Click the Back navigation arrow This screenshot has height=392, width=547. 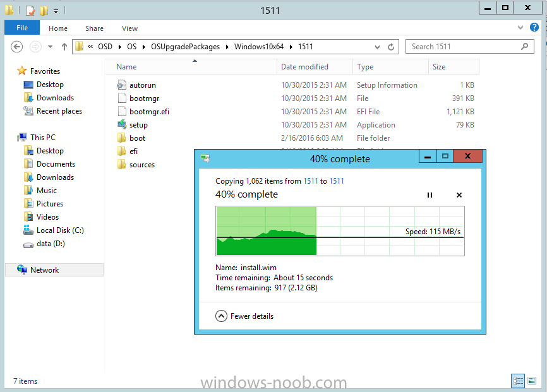click(x=17, y=46)
